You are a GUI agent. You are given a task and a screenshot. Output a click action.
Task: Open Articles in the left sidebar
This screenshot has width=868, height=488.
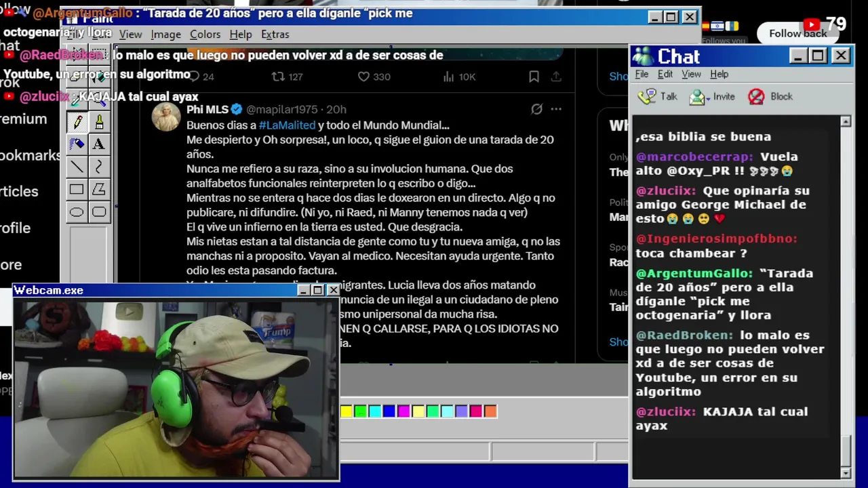19,192
